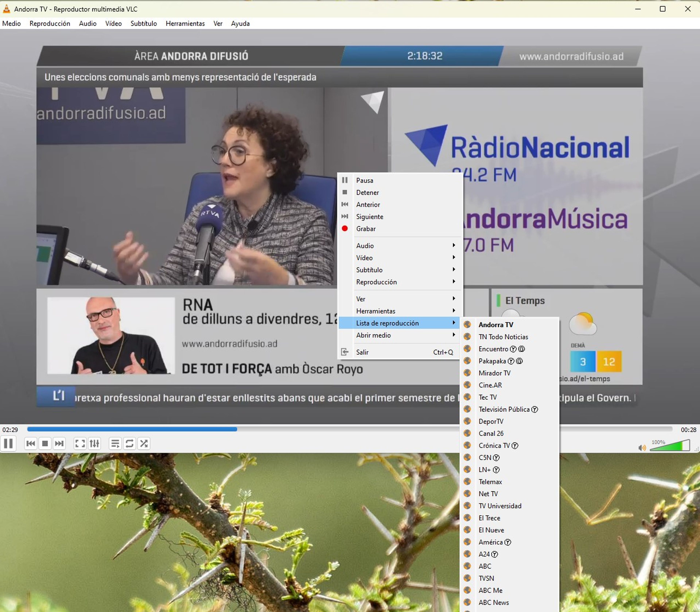Start recording with Grabar entry
The width and height of the screenshot is (700, 612).
coord(400,229)
